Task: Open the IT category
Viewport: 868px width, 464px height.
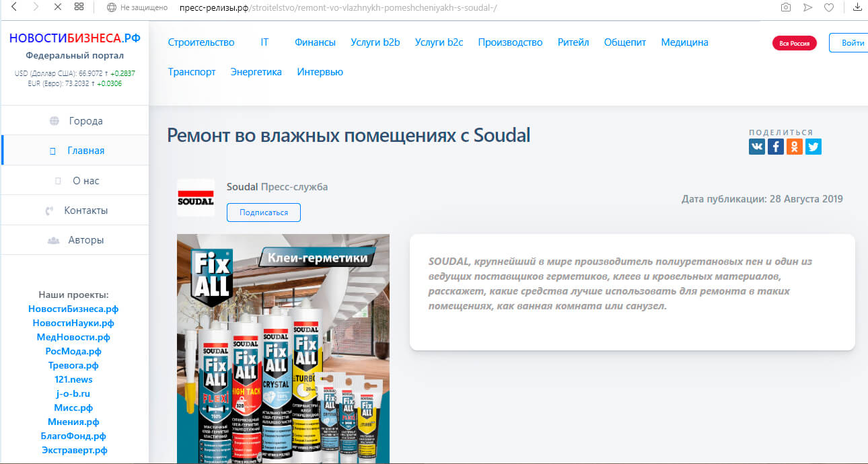Action: point(264,42)
